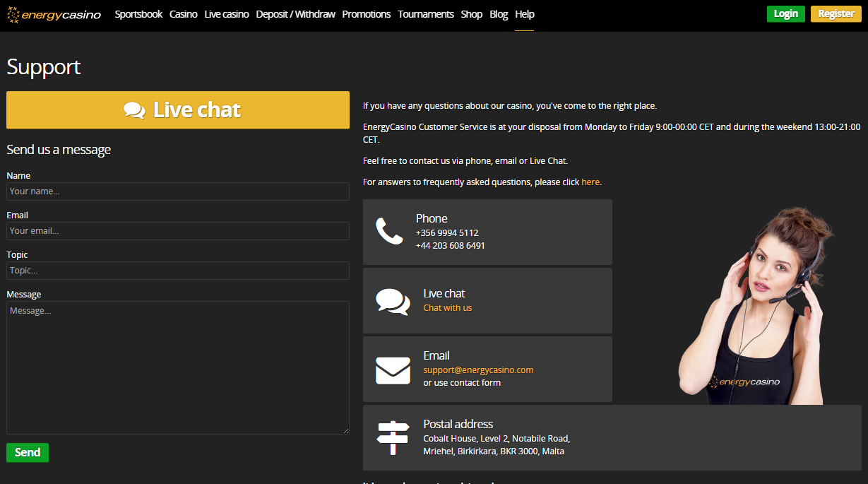The width and height of the screenshot is (868, 484).
Task: Click the 'Message' field label
Action: click(x=24, y=295)
